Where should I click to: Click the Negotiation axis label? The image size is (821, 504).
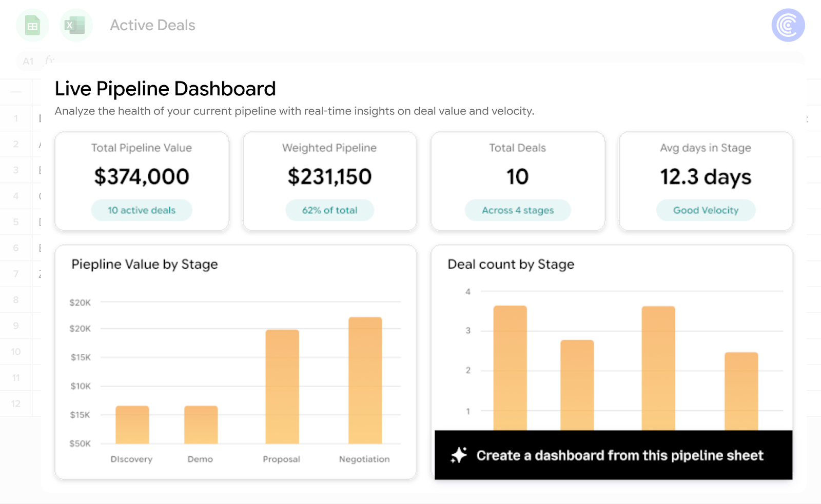364,459
